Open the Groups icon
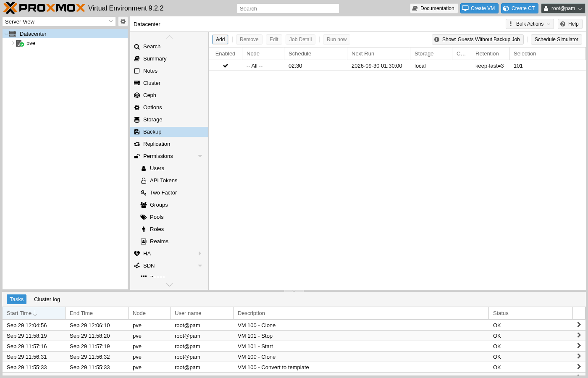Screen dimensions: 588x378 pos(144,205)
